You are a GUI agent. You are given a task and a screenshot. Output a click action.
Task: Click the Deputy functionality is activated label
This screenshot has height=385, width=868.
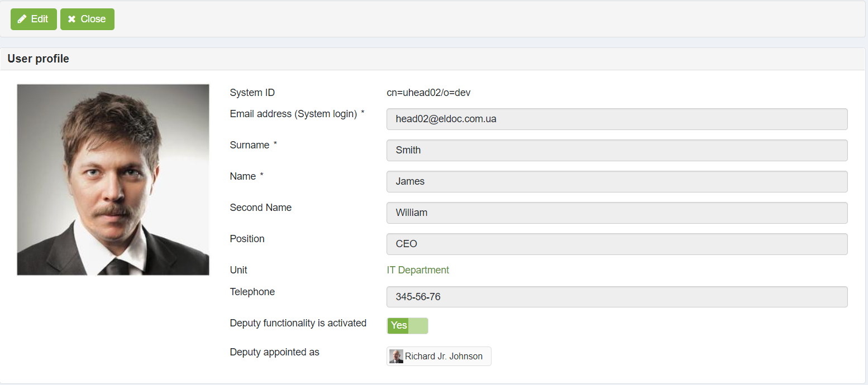click(x=298, y=323)
